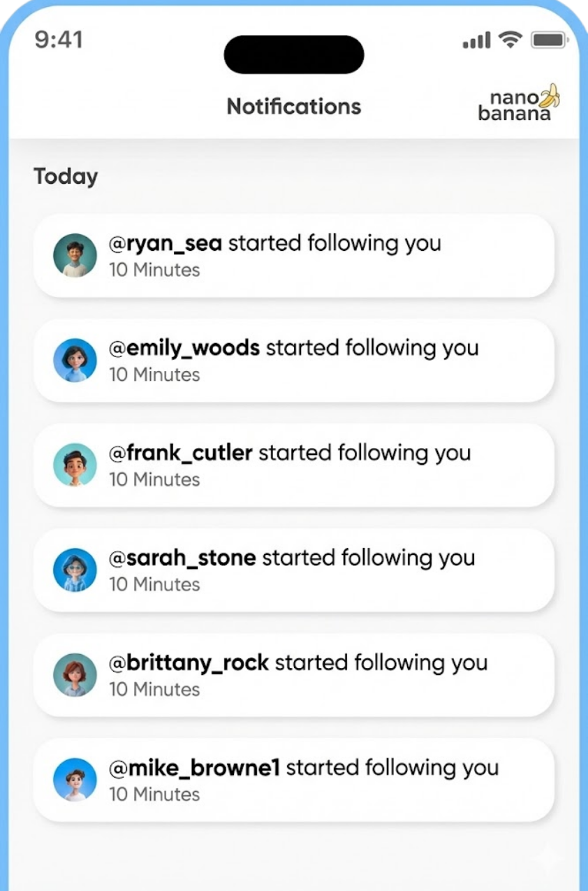Open the @sarah_stone username link
The height and width of the screenshot is (891, 588).
pyautogui.click(x=182, y=558)
